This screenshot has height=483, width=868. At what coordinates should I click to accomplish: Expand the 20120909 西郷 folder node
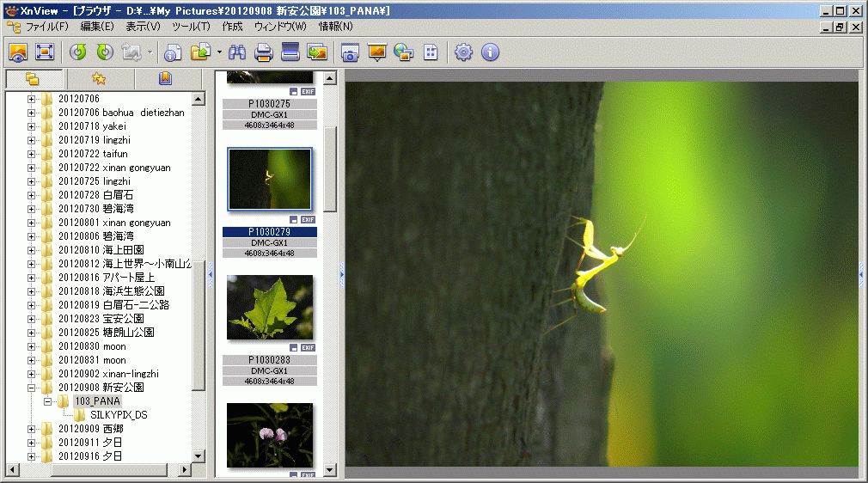coord(32,429)
